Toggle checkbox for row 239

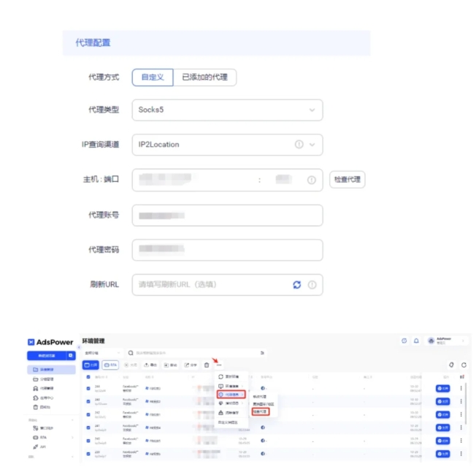(x=88, y=454)
